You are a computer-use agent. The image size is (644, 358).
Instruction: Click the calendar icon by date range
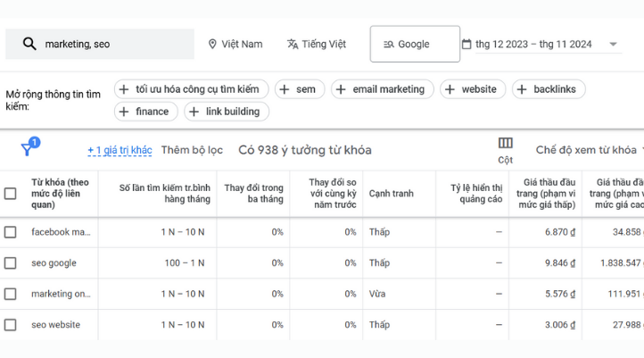(466, 44)
